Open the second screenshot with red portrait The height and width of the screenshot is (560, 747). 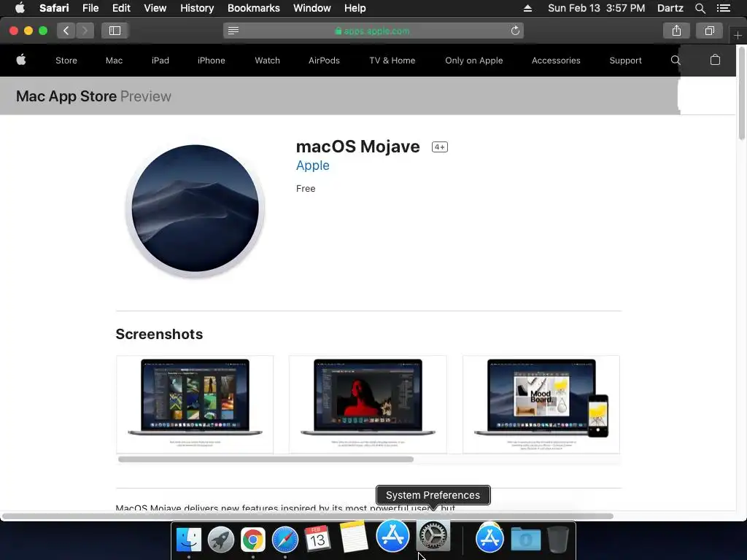tap(368, 404)
